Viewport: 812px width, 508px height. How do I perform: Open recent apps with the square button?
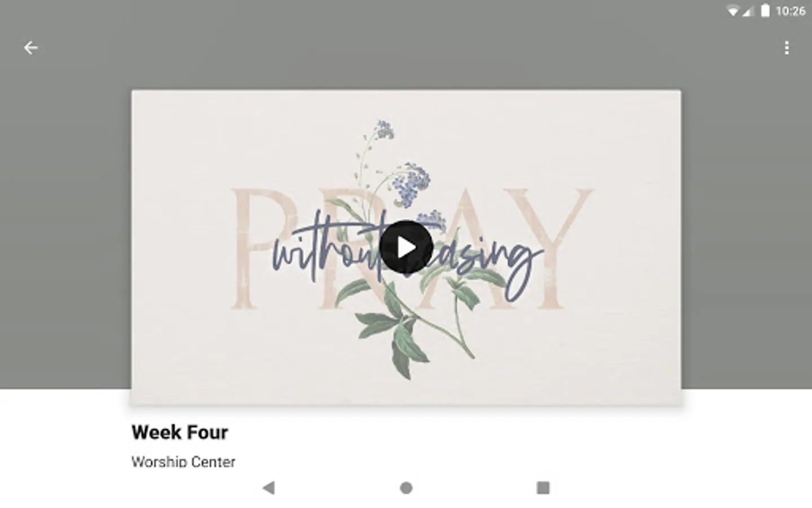click(x=543, y=488)
